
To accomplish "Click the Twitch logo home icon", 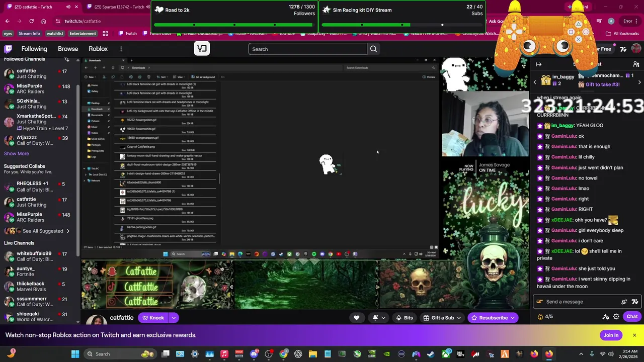I will (x=8, y=49).
